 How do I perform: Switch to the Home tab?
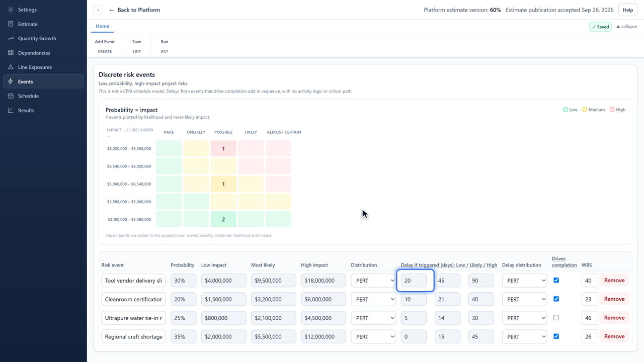[102, 26]
